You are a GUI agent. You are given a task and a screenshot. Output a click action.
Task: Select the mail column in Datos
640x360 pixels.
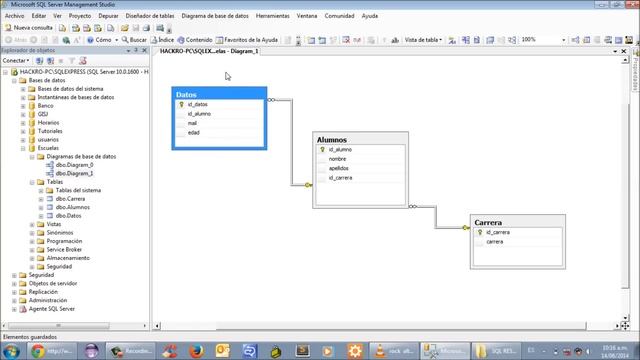(220, 123)
